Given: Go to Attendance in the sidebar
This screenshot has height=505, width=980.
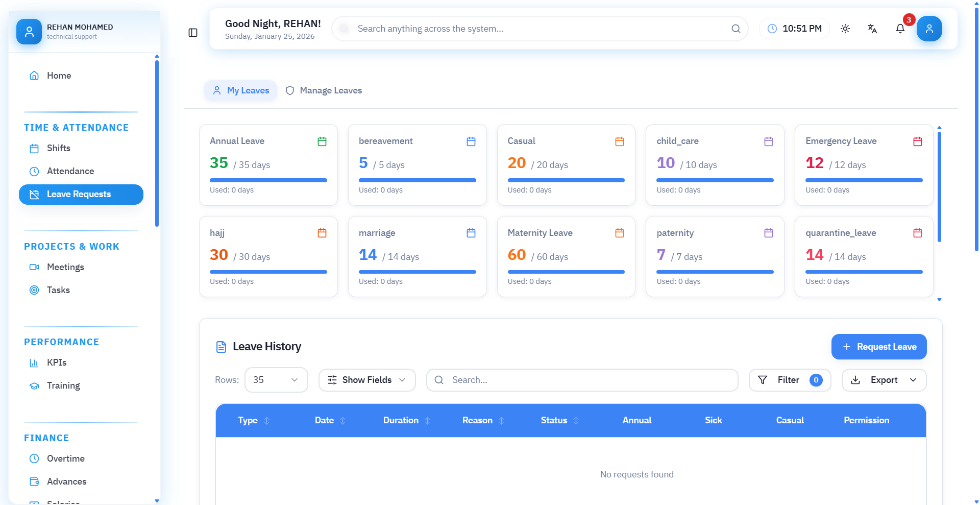Looking at the screenshot, I should point(70,171).
